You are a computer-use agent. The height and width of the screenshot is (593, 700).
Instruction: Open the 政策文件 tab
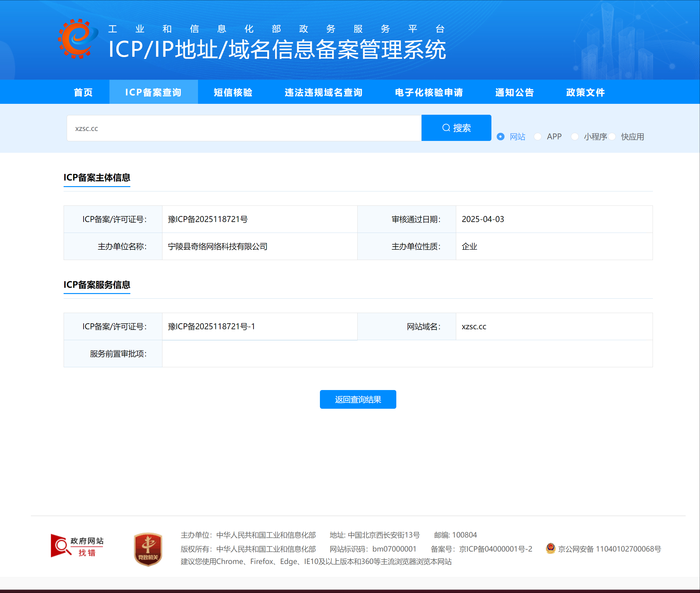coord(585,92)
